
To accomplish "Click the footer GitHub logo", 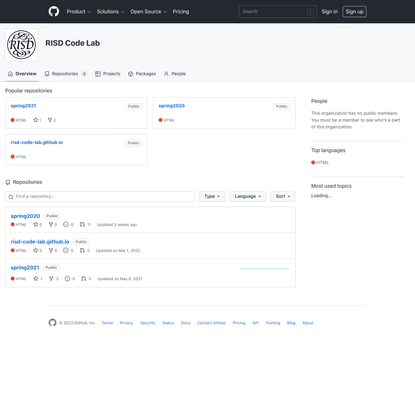I will pyautogui.click(x=53, y=323).
